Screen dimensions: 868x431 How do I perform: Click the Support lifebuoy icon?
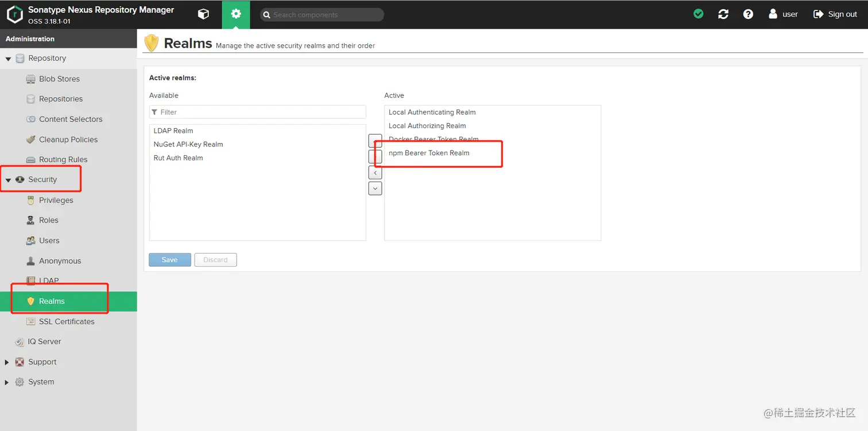pos(20,362)
